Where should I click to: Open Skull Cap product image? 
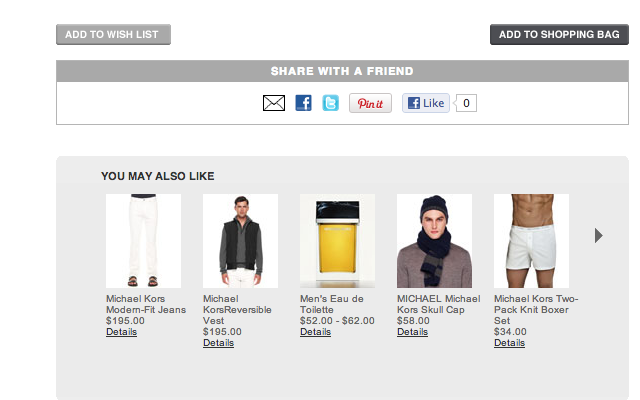(434, 241)
